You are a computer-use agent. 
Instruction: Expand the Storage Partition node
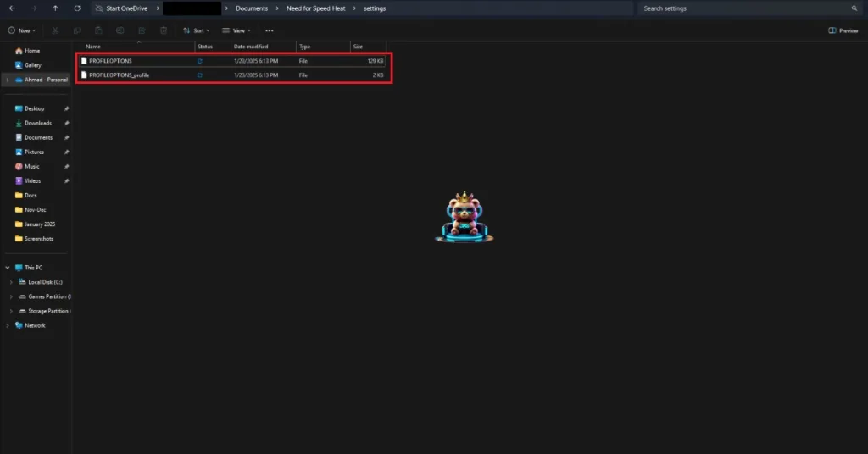click(x=11, y=311)
